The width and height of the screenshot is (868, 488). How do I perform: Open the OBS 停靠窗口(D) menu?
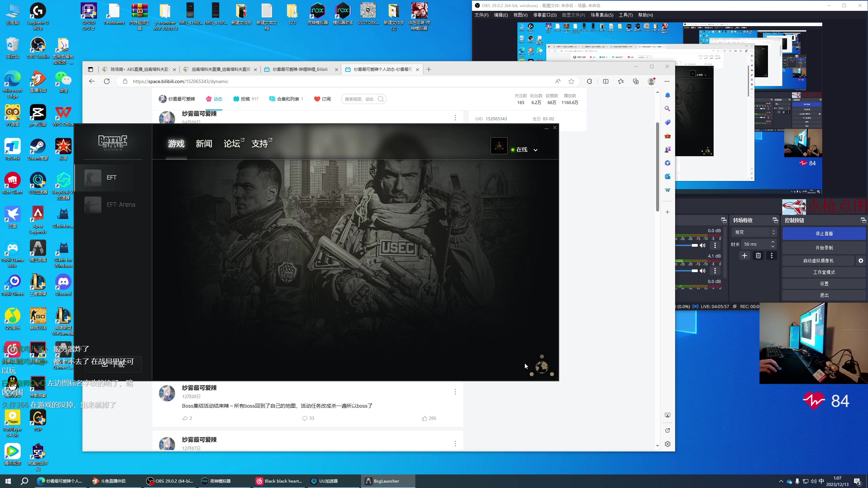click(x=545, y=15)
